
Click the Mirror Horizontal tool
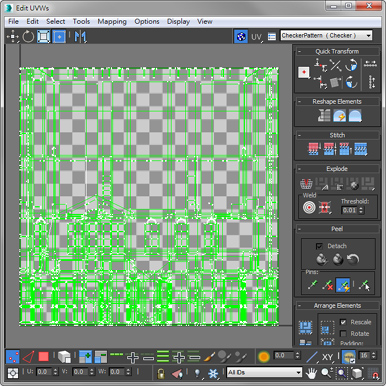pyautogui.click(x=80, y=36)
